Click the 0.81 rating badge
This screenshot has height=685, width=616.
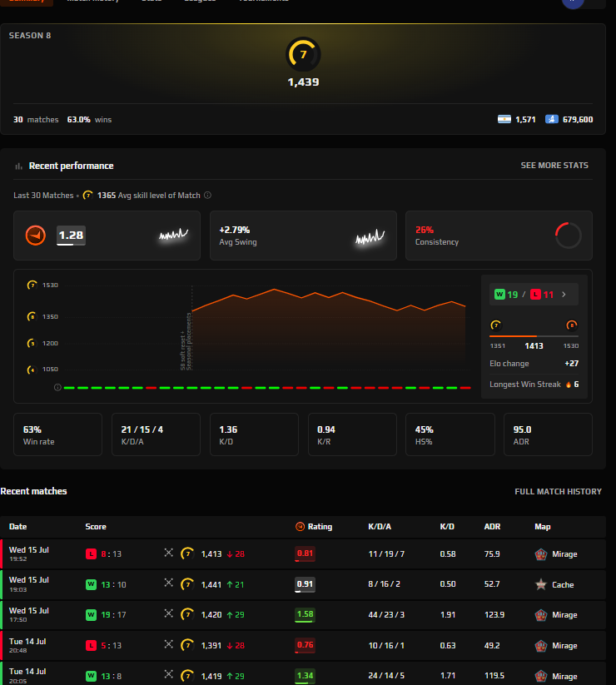coord(305,553)
